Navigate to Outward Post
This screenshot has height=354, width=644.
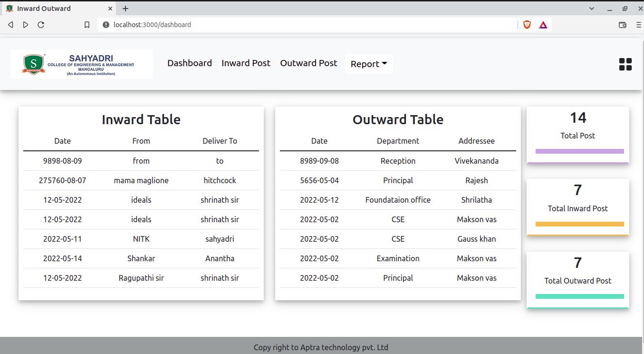coord(308,63)
